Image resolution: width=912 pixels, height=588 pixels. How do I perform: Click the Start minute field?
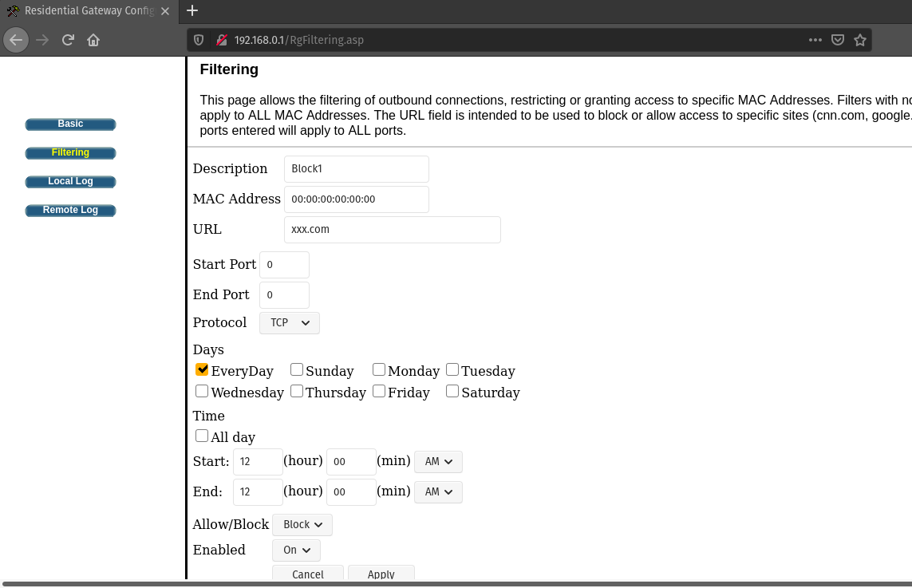[351, 462]
